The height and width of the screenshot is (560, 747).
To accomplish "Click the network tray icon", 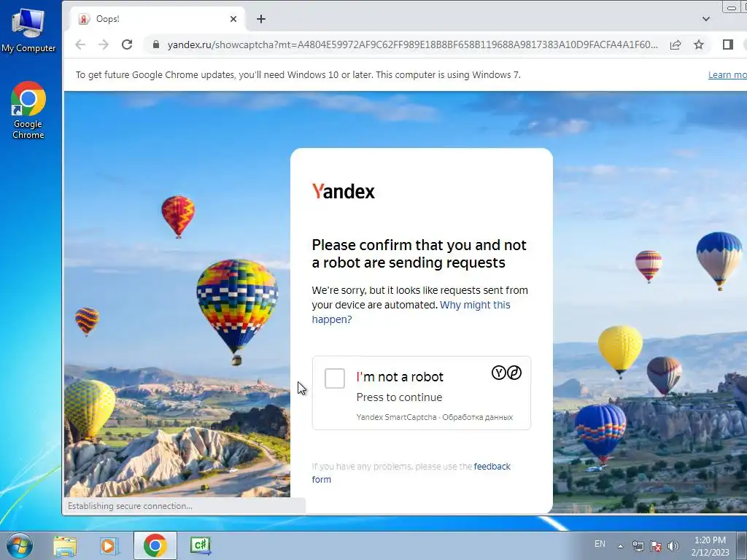I will pos(638,546).
